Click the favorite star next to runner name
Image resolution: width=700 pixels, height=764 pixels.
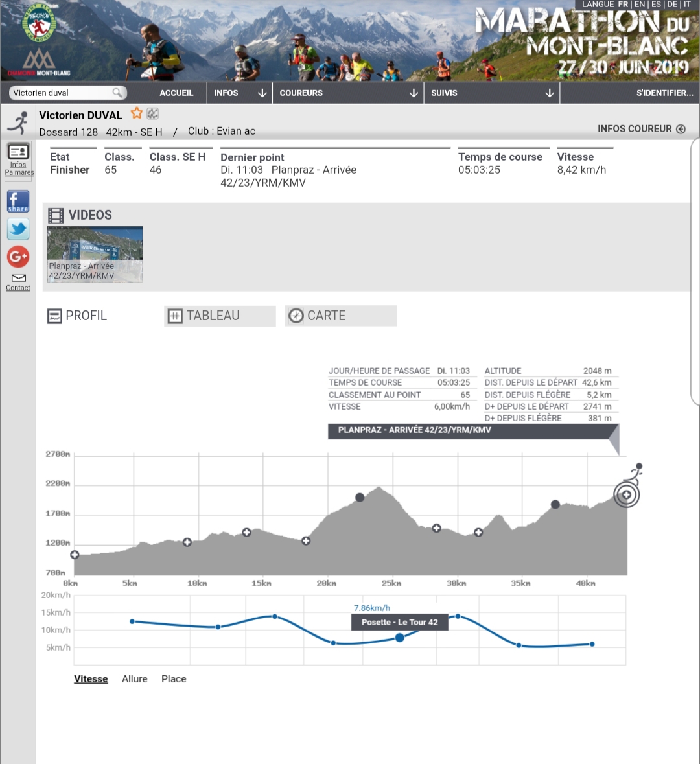click(x=136, y=113)
